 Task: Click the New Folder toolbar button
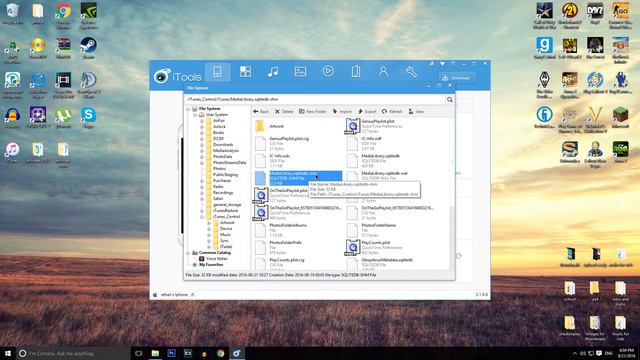coord(313,111)
